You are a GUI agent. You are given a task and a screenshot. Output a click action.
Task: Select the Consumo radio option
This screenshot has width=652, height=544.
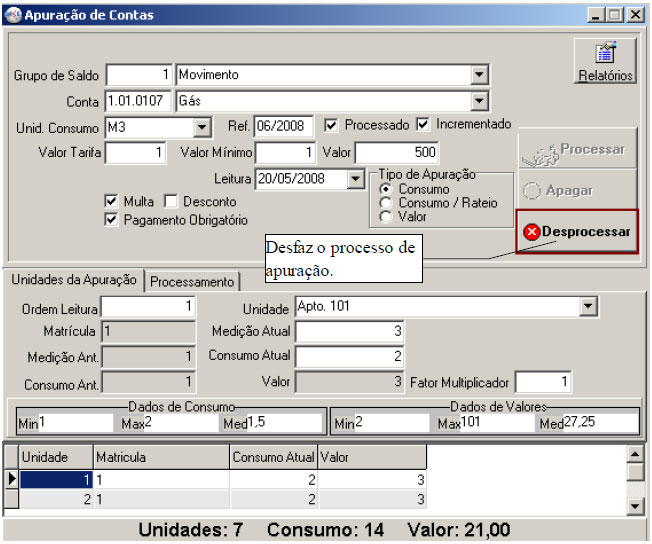tap(385, 189)
